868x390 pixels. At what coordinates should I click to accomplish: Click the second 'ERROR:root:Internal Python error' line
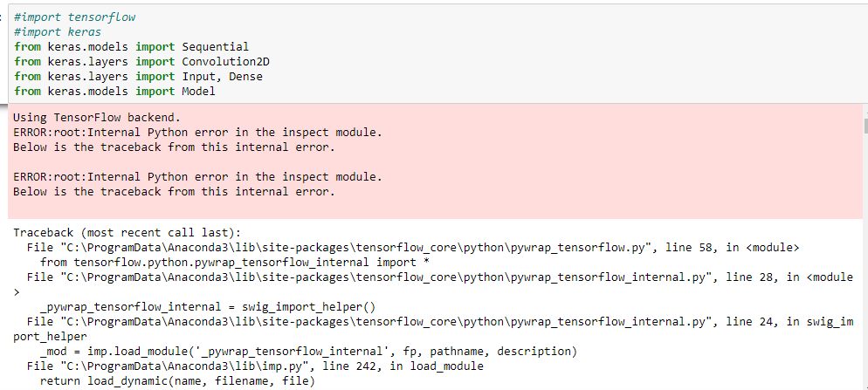197,177
